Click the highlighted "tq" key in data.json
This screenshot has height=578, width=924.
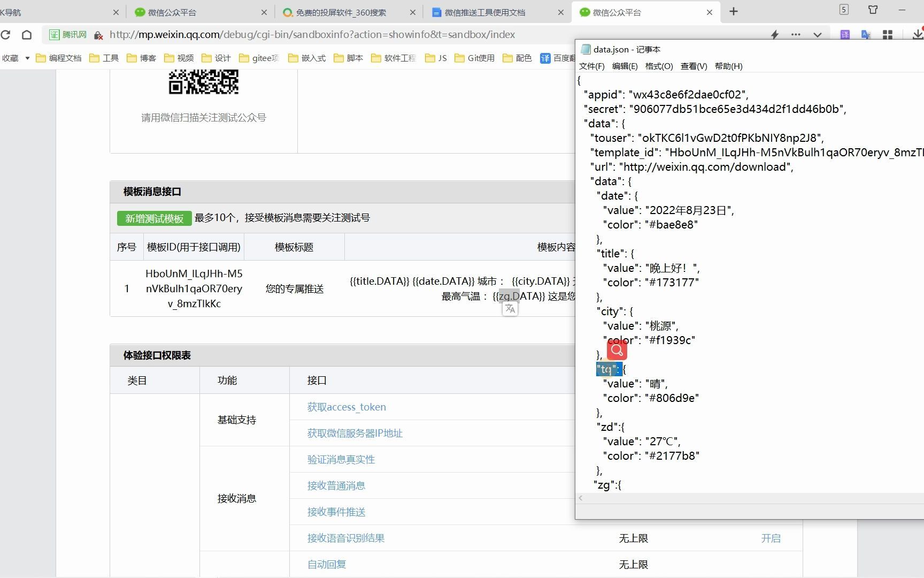coord(609,369)
